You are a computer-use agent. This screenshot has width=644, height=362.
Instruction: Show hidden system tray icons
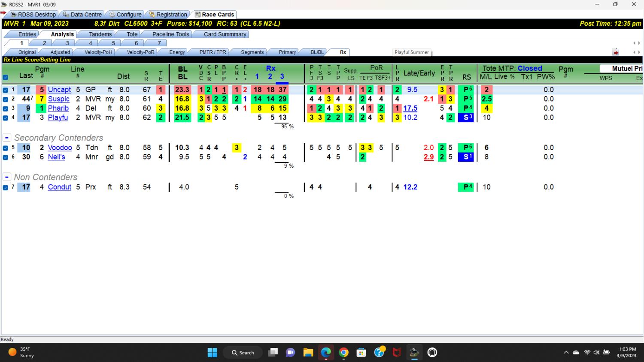(x=566, y=353)
